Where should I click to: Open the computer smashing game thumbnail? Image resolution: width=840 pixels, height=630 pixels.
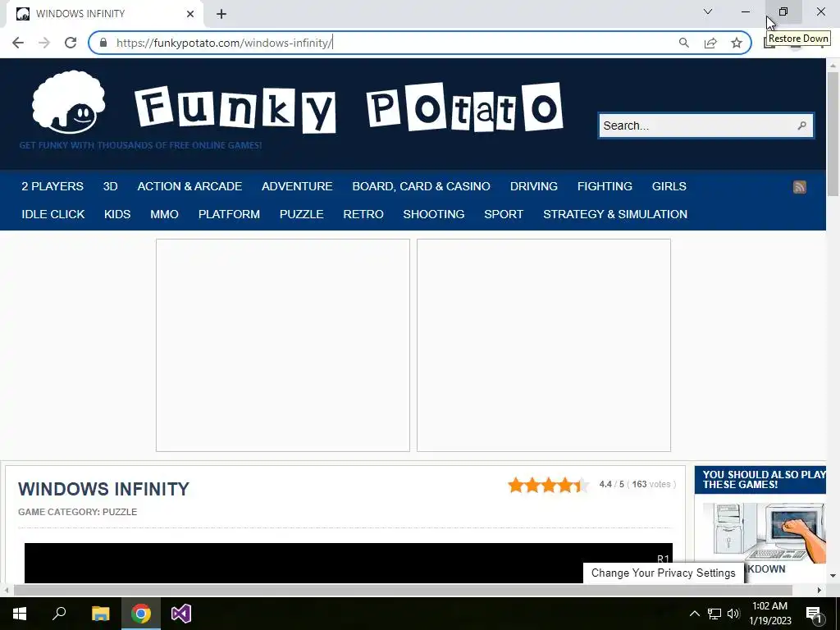(764, 532)
